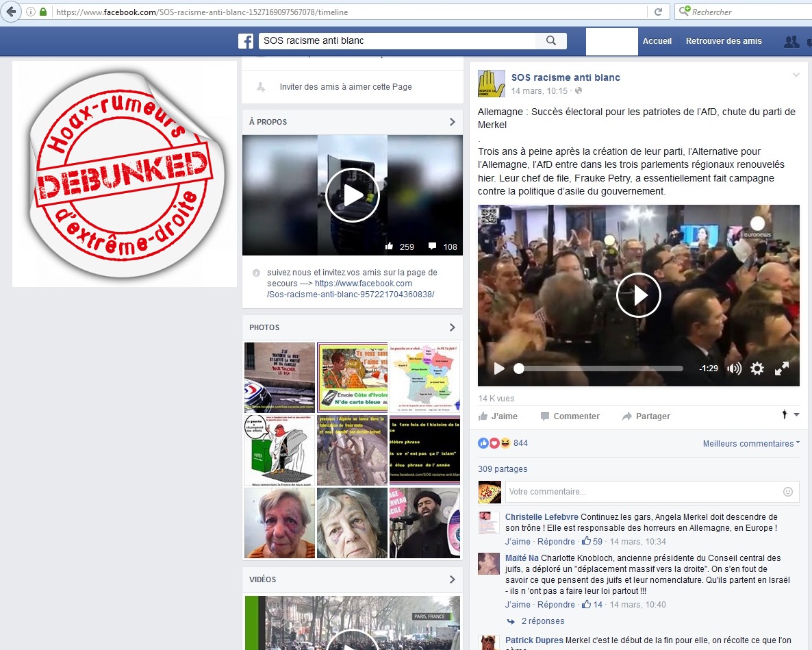Click the 108 comments bubble icon on video
Screen dimensions: 812x650
pos(433,246)
